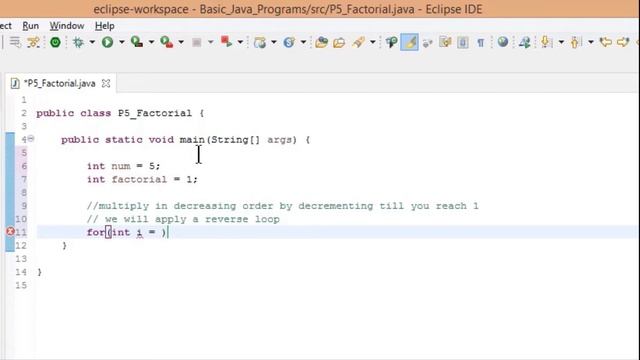Run the program with green play button
Screen dimensions: 640x360
pos(107,42)
